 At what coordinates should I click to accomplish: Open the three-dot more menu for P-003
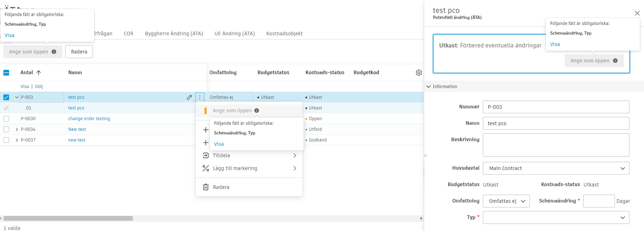200,97
